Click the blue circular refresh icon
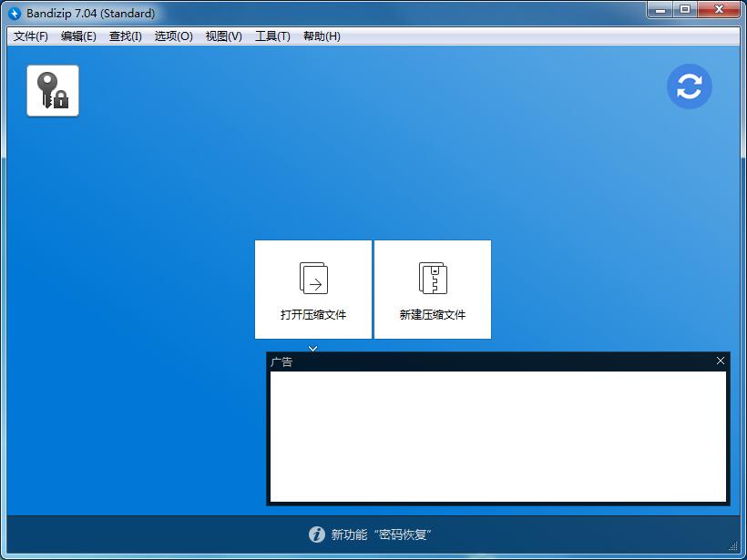 690,86
